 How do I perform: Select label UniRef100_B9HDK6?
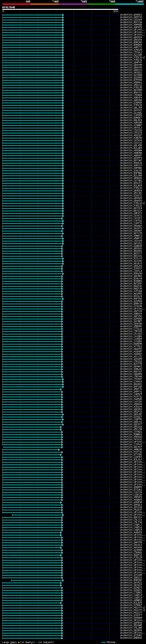point(131,45)
